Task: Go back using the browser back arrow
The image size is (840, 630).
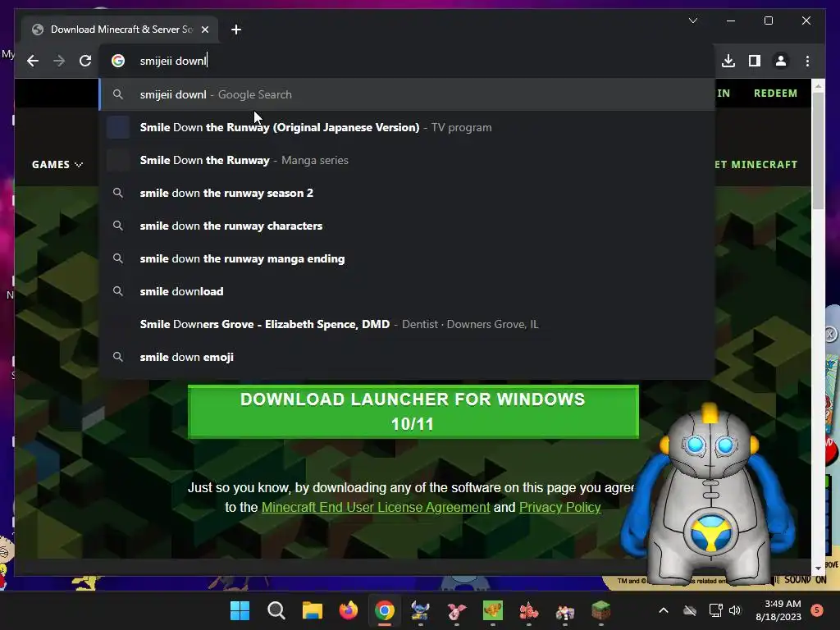Action: click(x=33, y=61)
